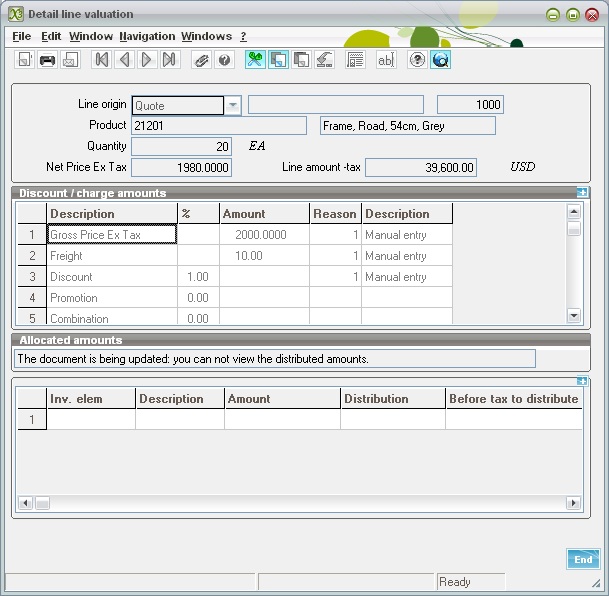Click the paste icon in toolbar
The width and height of the screenshot is (609, 596).
(x=301, y=60)
